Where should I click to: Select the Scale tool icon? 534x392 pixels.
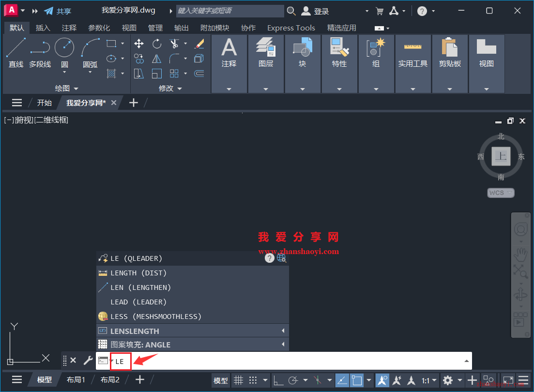point(157,73)
